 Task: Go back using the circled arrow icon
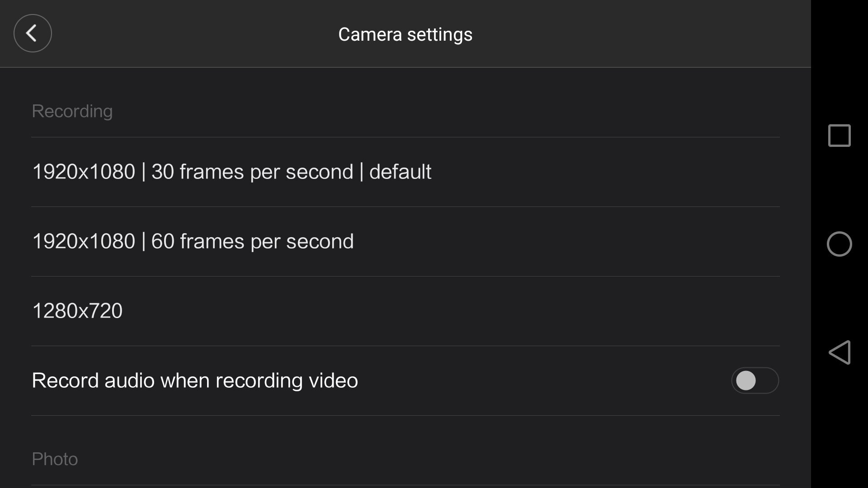[x=33, y=33]
